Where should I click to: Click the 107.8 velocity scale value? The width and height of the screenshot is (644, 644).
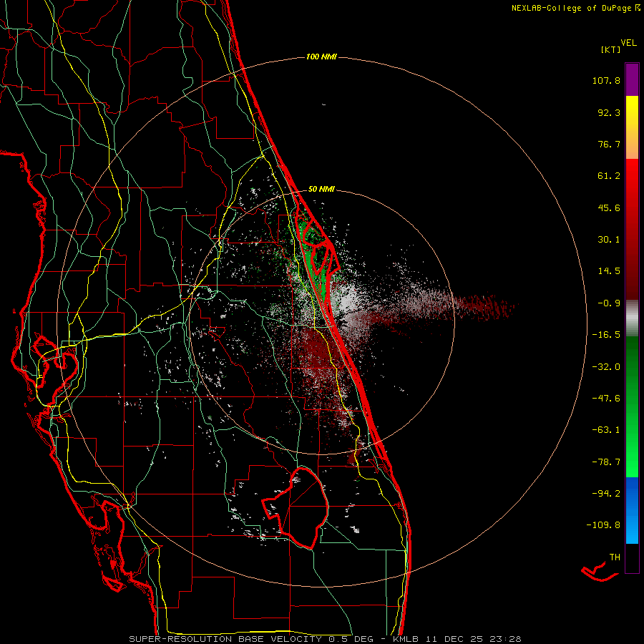click(x=606, y=80)
